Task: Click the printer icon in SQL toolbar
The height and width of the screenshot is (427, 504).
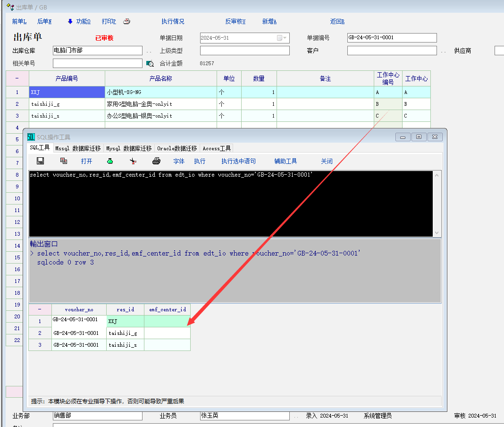Action: pos(157,161)
